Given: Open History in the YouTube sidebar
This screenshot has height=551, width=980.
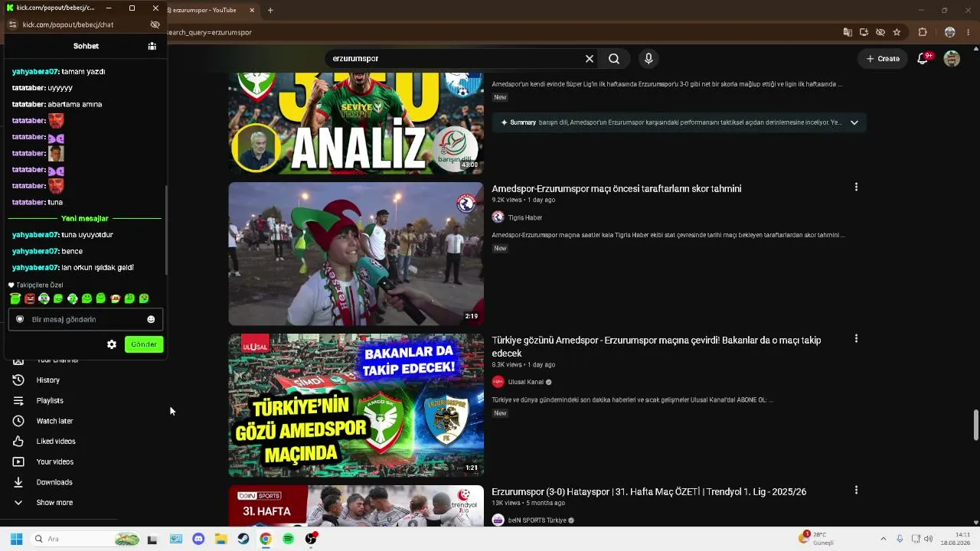Looking at the screenshot, I should click(x=48, y=380).
